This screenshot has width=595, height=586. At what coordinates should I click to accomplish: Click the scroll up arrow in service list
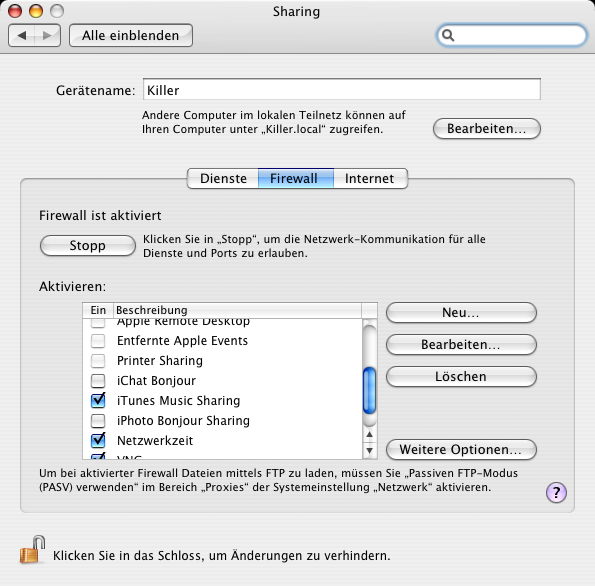369,435
